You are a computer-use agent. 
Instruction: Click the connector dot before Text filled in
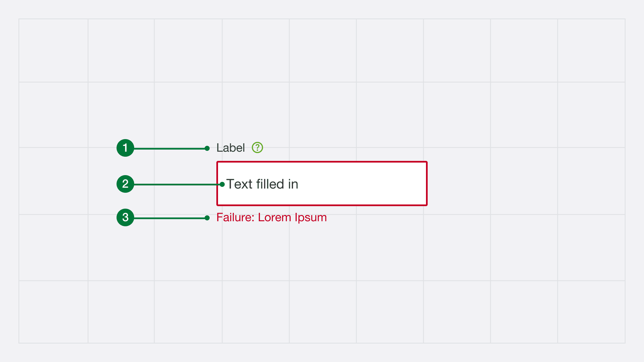click(x=222, y=184)
